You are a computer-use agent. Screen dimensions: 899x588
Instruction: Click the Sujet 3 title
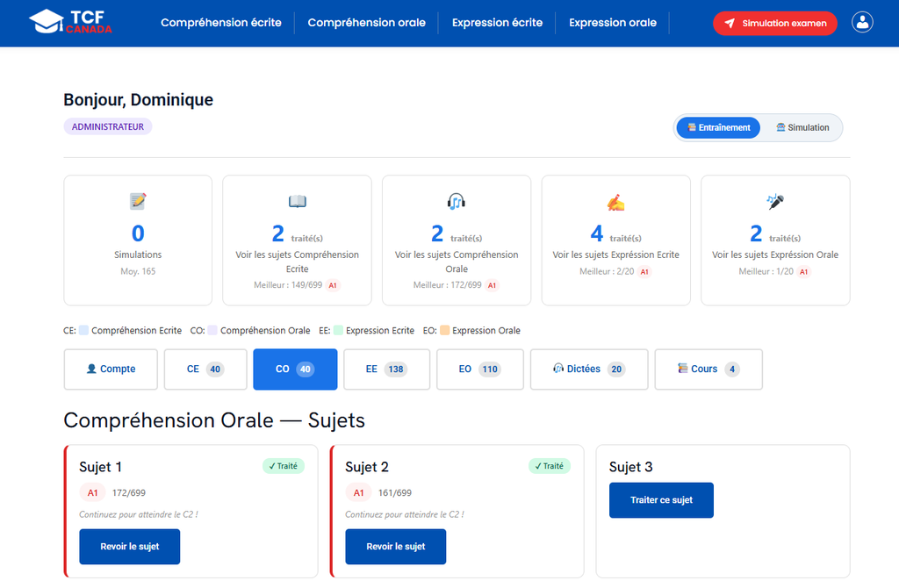pyautogui.click(x=630, y=467)
